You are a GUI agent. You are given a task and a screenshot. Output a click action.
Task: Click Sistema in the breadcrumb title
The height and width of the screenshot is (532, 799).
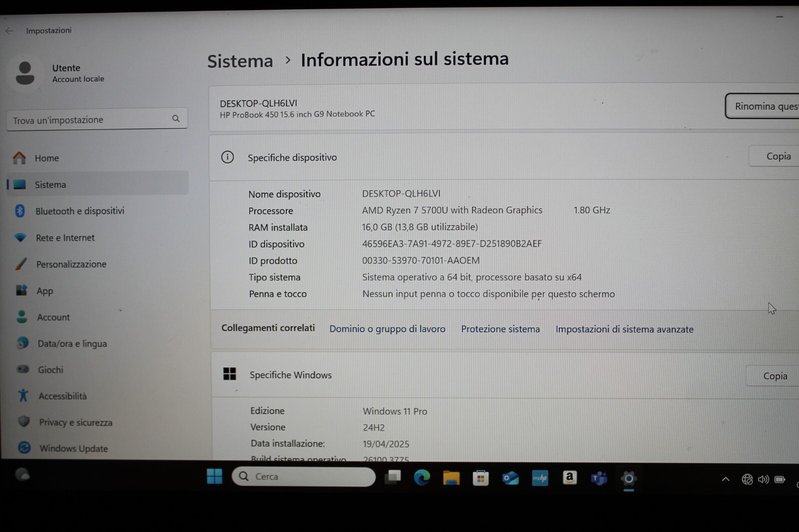(240, 61)
